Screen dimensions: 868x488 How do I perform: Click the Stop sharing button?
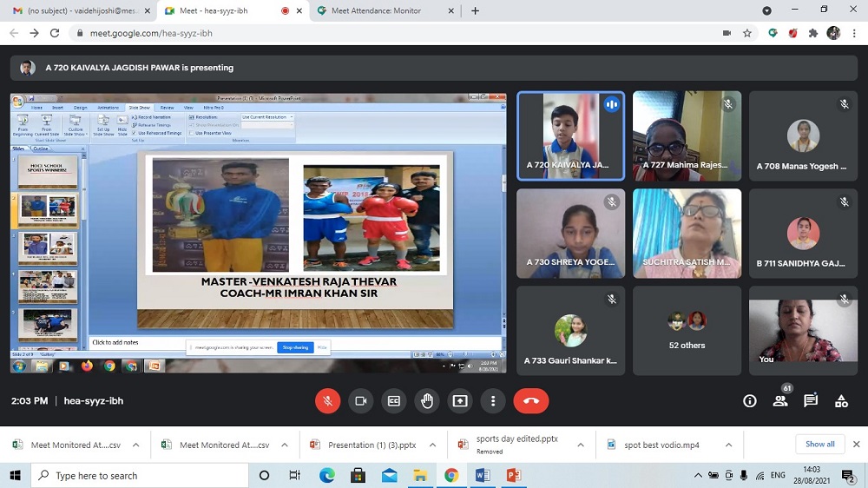point(295,347)
